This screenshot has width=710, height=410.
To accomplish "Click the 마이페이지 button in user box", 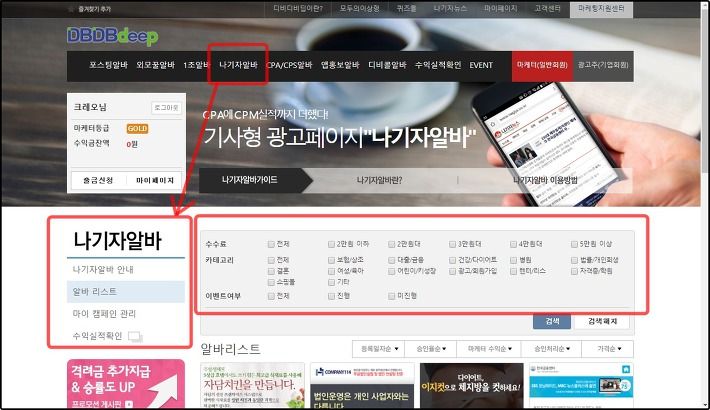I will click(155, 180).
